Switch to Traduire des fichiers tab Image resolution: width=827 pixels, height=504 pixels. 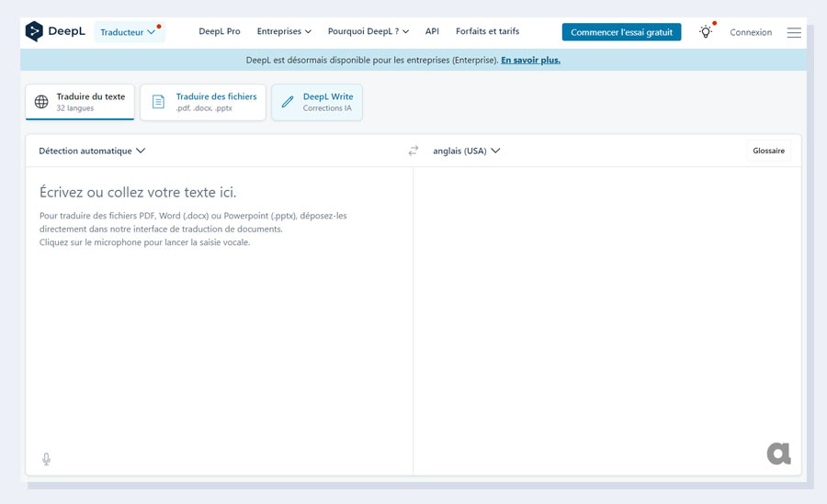203,102
